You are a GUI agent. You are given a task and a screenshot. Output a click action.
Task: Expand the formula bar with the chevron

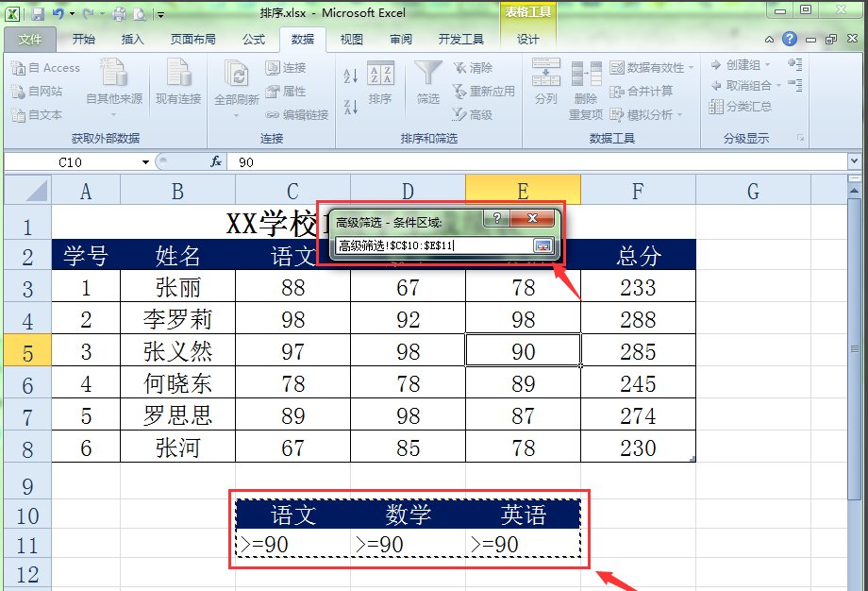853,161
